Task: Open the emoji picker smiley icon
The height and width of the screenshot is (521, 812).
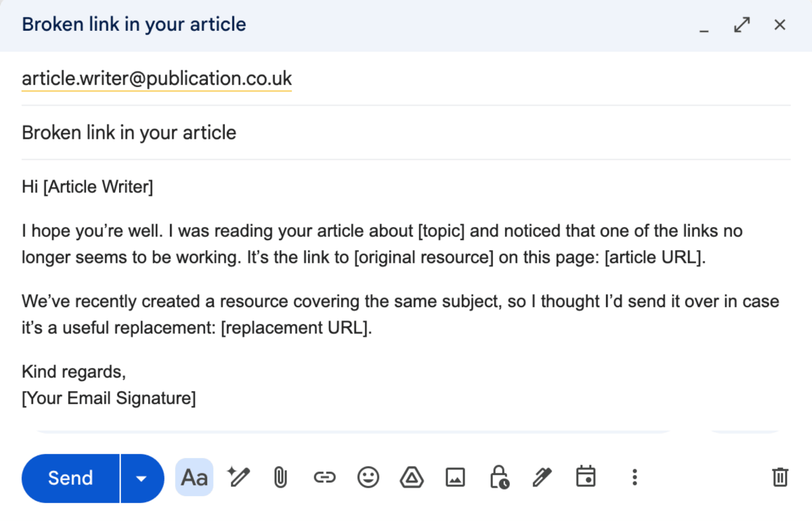Action: 368,477
